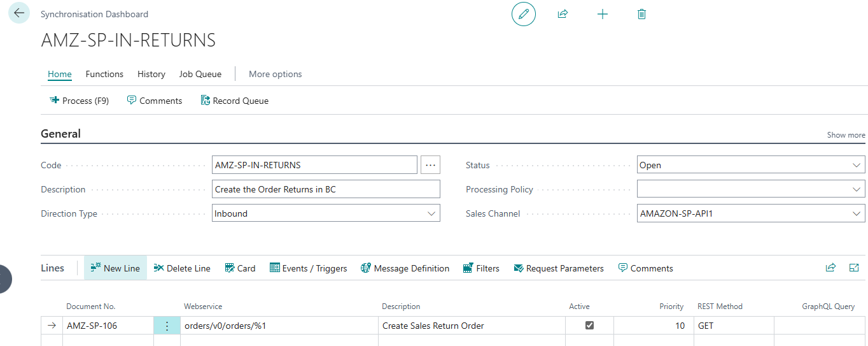Viewport: 868px width, 346px height.
Task: Click the Lines section share icon
Action: (830, 268)
